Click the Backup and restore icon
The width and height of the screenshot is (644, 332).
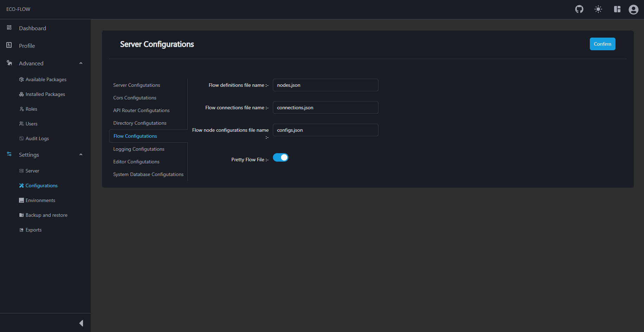tap(21, 215)
